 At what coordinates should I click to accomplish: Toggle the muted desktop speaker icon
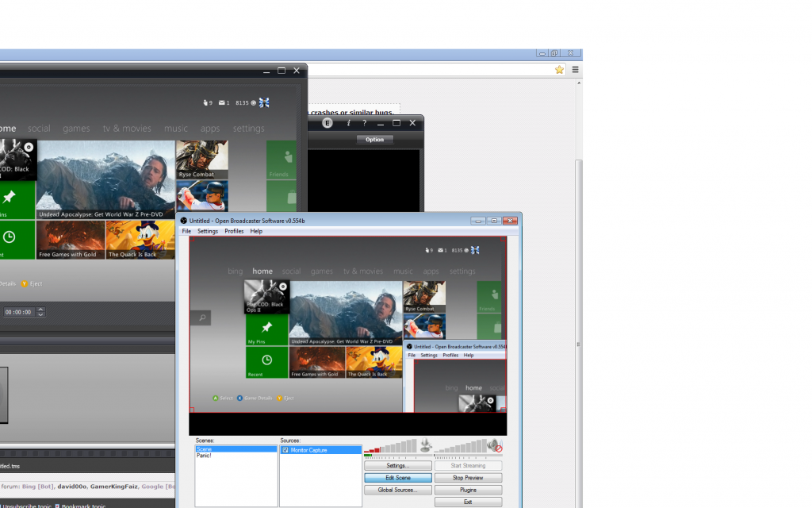point(495,445)
